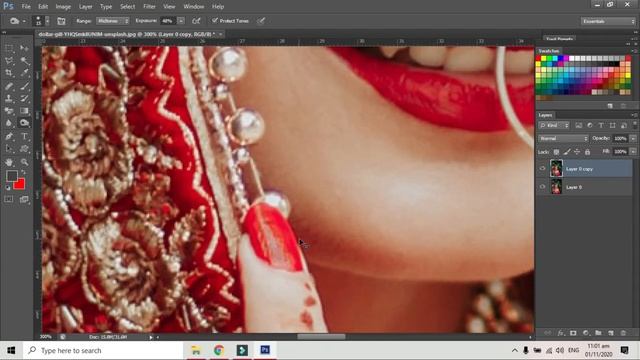
Task: Create a new layer from Layers panel footer
Action: coord(611,333)
